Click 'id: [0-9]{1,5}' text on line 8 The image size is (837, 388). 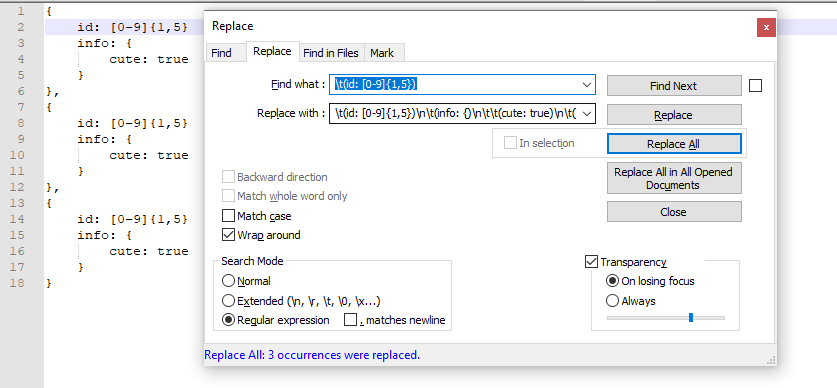tap(132, 123)
